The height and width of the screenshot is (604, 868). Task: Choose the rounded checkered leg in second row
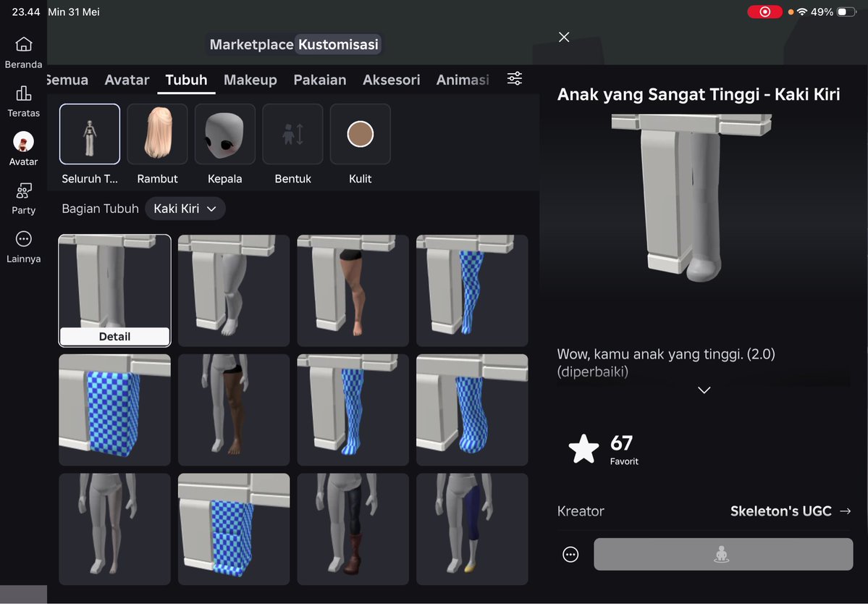click(472, 410)
